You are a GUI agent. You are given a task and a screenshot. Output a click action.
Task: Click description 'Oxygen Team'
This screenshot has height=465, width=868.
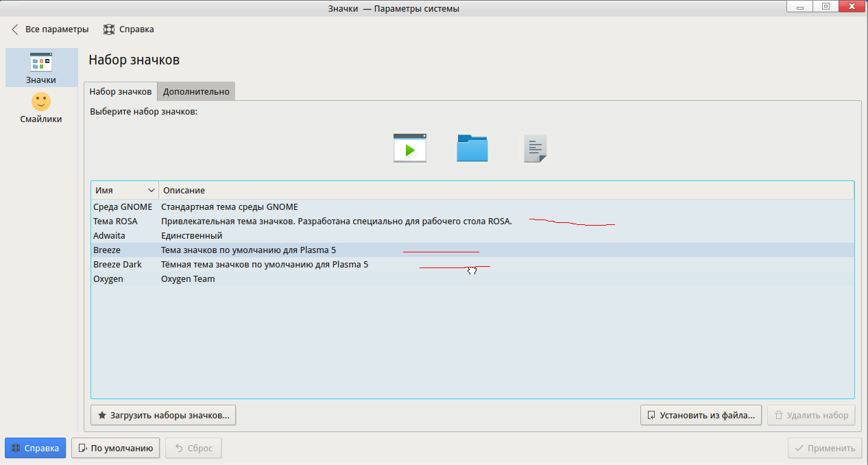[x=188, y=278]
